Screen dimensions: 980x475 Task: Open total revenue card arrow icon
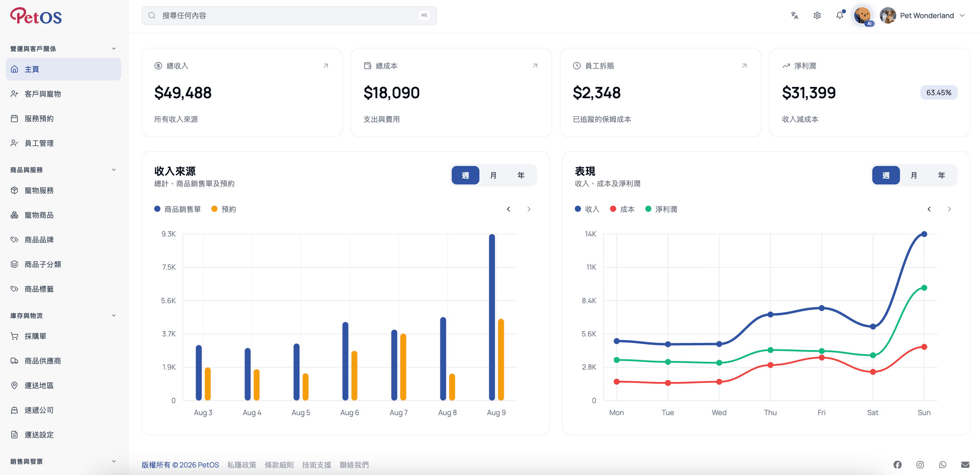[326, 66]
